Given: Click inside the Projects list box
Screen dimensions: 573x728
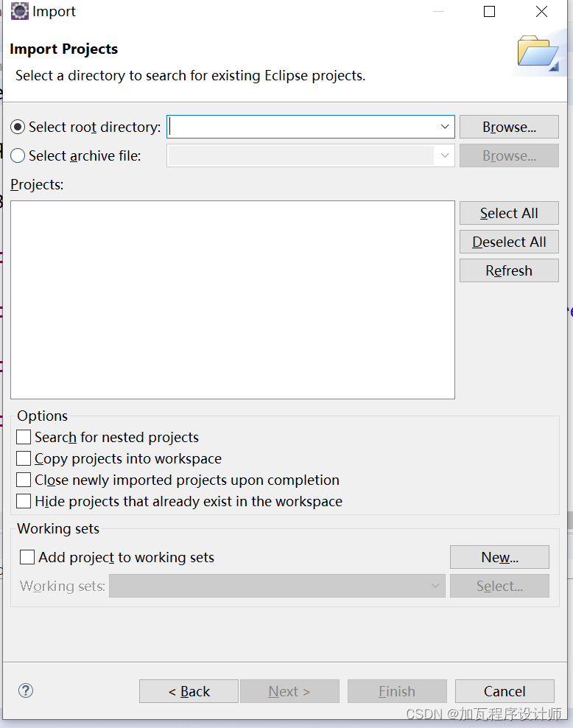Looking at the screenshot, I should pos(233,300).
